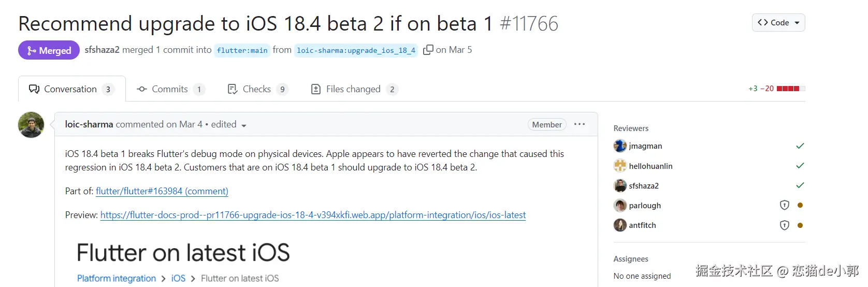This screenshot has height=287, width=868.
Task: Open the Files changed tab
Action: coord(353,89)
